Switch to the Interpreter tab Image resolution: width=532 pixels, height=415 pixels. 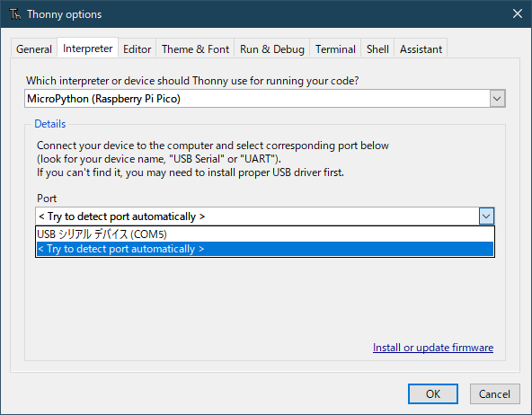pyautogui.click(x=87, y=49)
